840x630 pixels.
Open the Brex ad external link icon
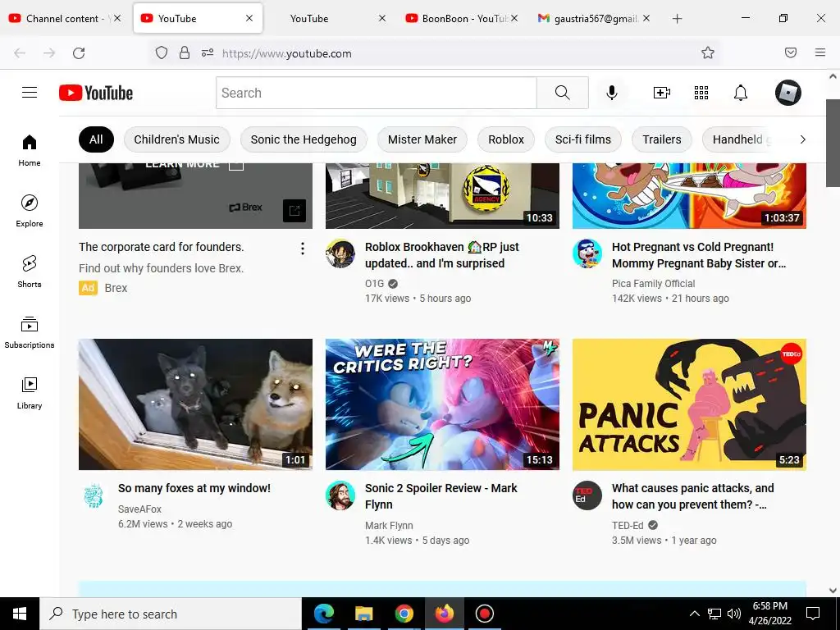(x=294, y=211)
